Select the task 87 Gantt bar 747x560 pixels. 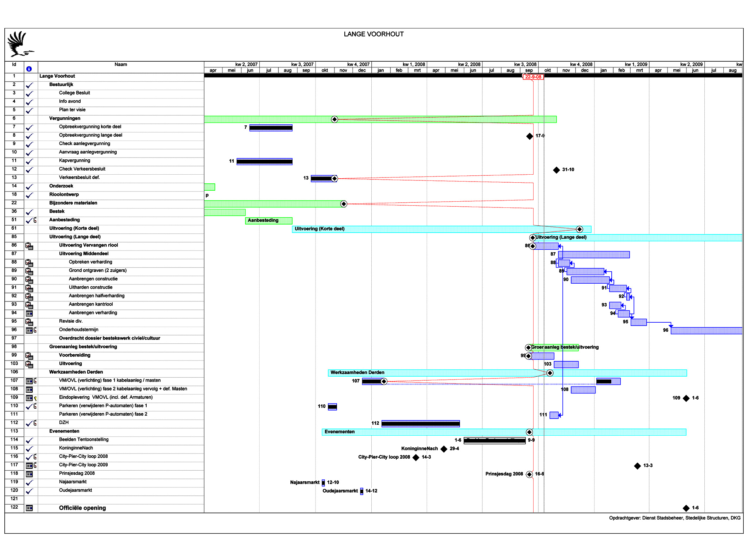coord(594,254)
